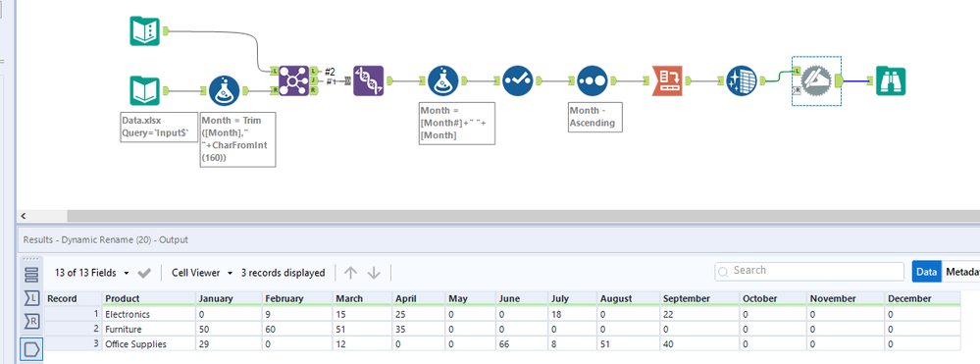Click the Record column header
Viewport: 980px width, 364px height.
click(74, 298)
